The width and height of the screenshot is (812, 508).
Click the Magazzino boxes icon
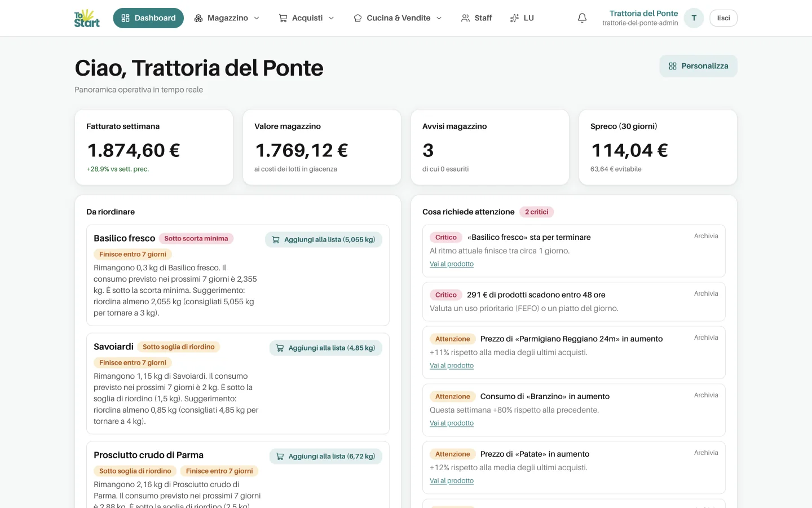(198, 18)
